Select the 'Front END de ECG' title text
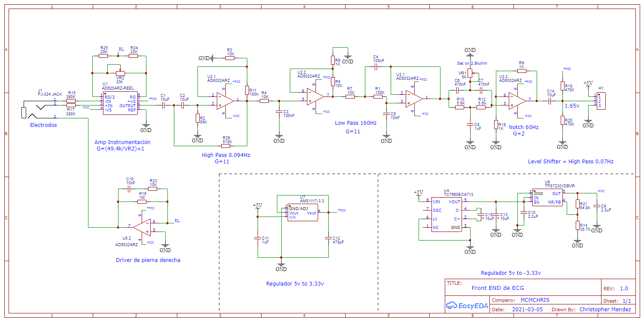The height and width of the screenshot is (322, 644). pos(498,288)
